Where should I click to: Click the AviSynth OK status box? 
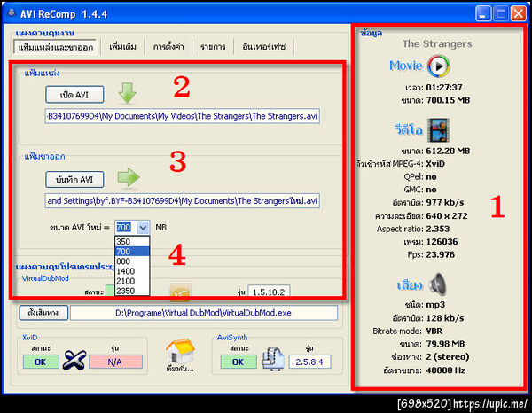coord(239,362)
